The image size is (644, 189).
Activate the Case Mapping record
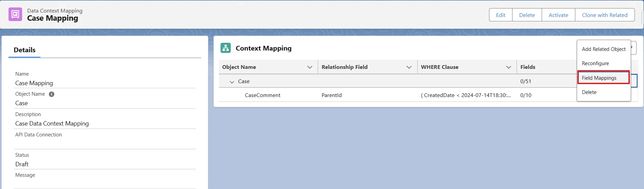(558, 15)
